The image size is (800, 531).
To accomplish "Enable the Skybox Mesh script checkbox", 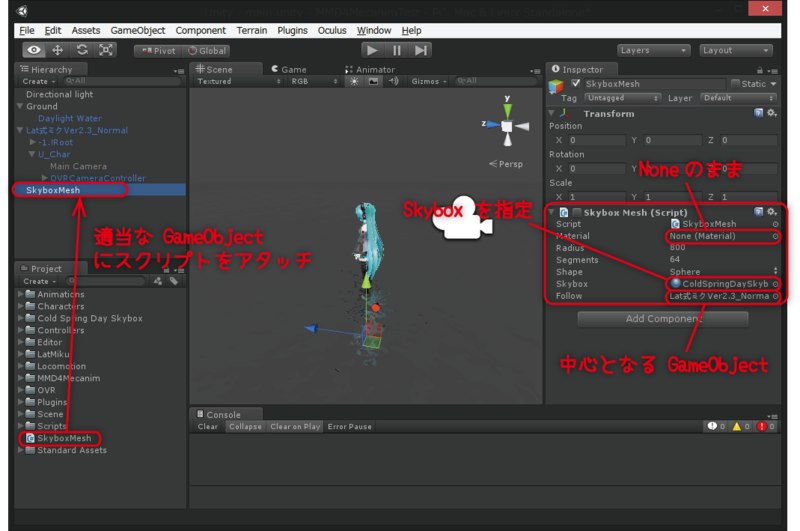I will tap(577, 212).
